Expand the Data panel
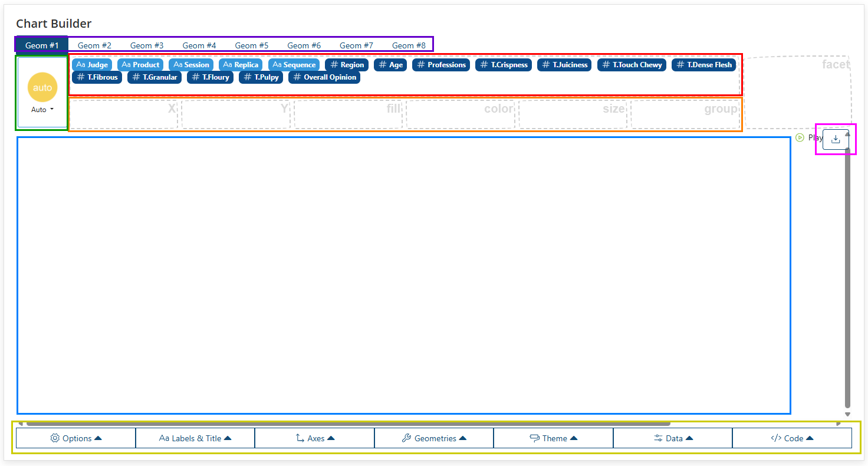This screenshot has height=466, width=868. point(673,438)
